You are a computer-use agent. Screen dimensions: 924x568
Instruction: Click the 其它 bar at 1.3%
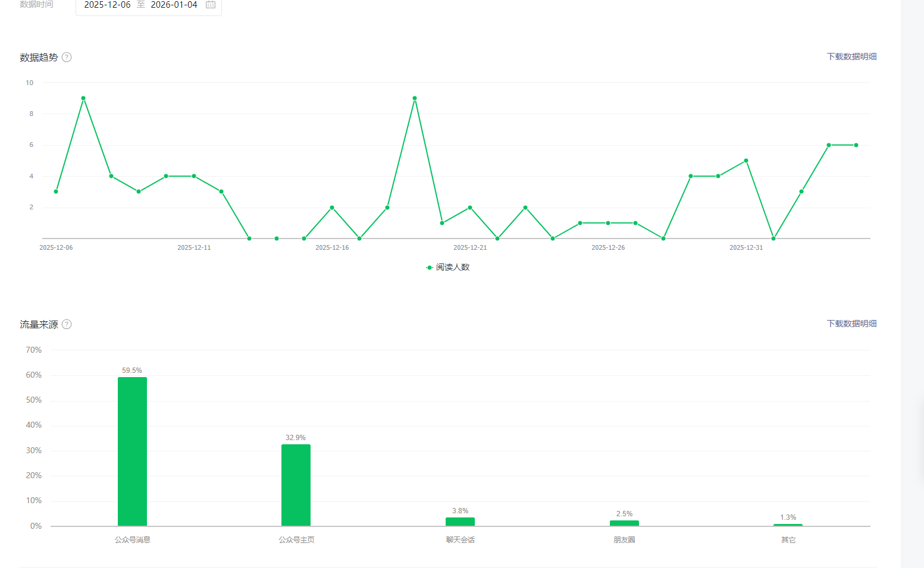click(788, 525)
